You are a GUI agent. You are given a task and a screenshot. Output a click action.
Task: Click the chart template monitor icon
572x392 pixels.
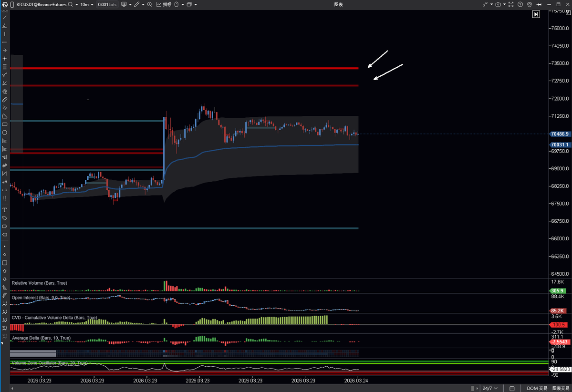coord(124,4)
